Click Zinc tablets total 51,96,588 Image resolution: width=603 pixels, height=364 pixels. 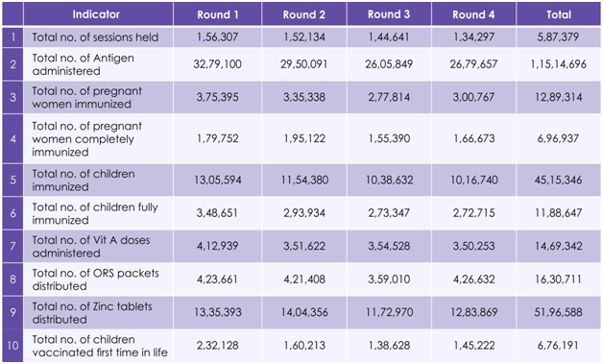click(x=559, y=312)
